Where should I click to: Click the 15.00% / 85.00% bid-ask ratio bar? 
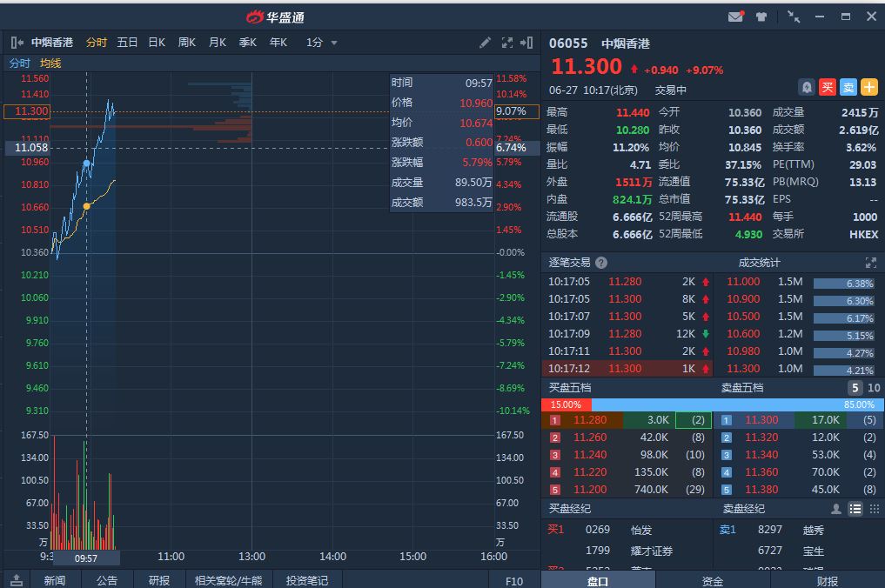tap(713, 404)
